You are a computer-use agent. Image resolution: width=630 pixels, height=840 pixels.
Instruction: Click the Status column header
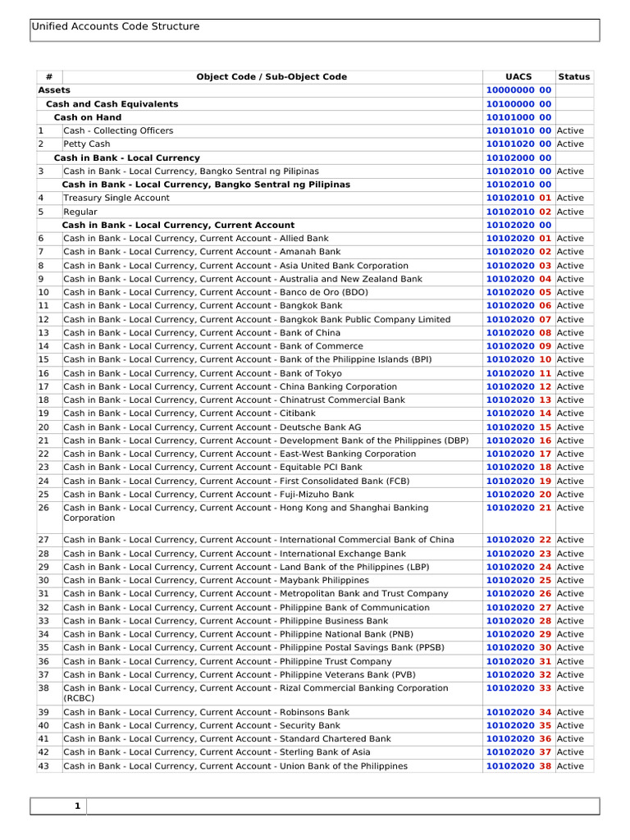[x=573, y=76]
